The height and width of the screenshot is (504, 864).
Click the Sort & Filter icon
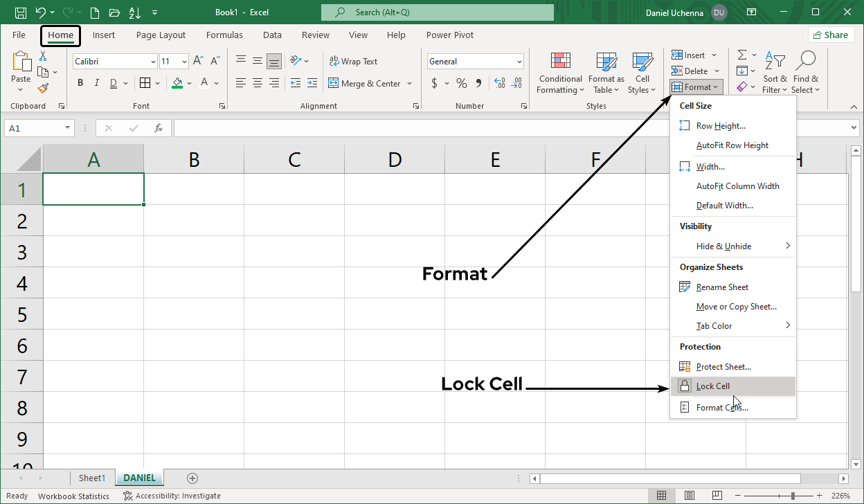pyautogui.click(x=775, y=73)
